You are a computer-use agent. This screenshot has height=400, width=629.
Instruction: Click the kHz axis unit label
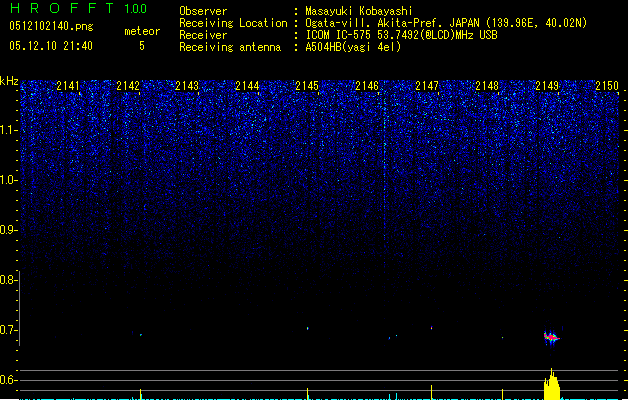pyautogui.click(x=9, y=81)
